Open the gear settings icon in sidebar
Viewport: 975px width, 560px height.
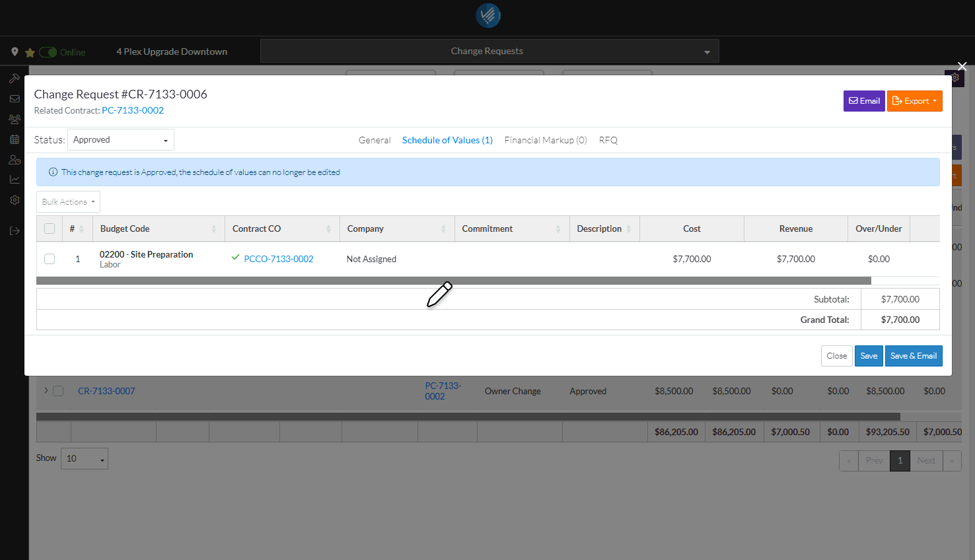point(15,200)
